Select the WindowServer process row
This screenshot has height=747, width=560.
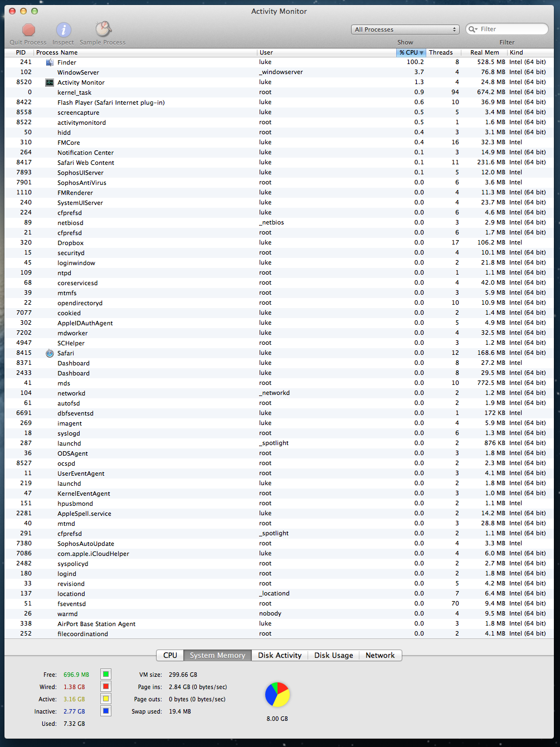(280, 72)
